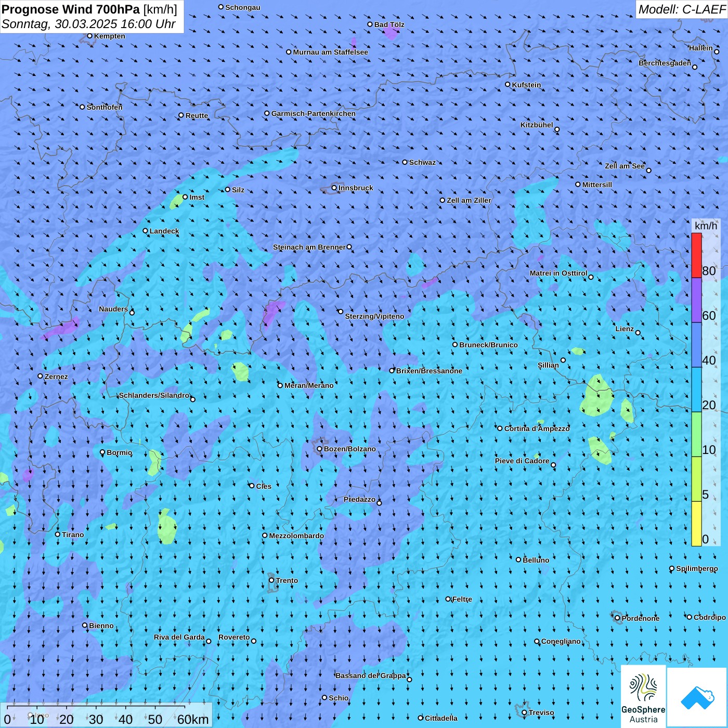
Task: Click the 'Steinach am Brenner' label
Action: coord(309,247)
